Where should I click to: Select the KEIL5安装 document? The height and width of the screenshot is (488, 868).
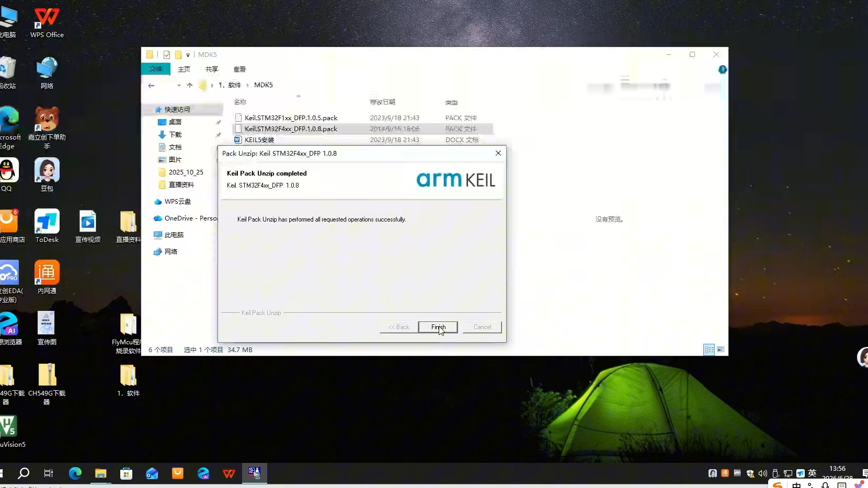[259, 140]
